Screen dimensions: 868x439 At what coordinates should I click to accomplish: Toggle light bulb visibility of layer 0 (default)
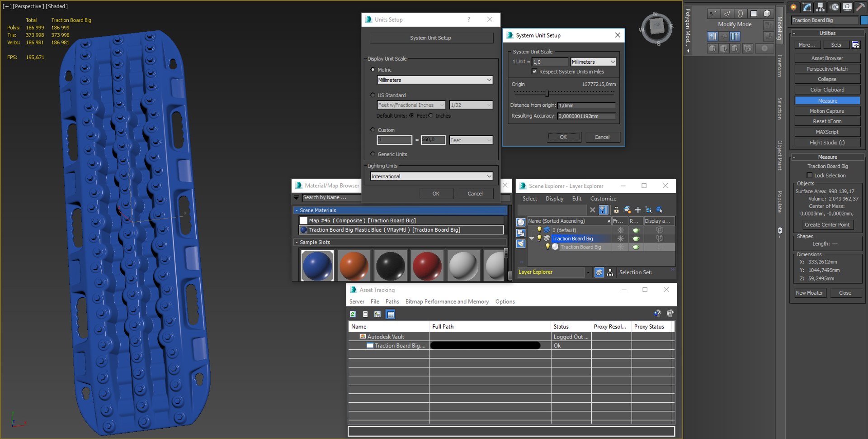tap(539, 230)
